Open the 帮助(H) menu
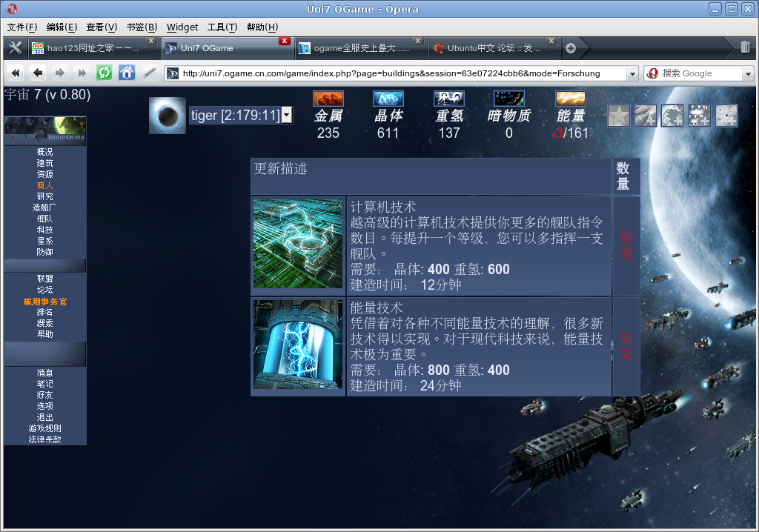759x532 pixels. (x=262, y=27)
